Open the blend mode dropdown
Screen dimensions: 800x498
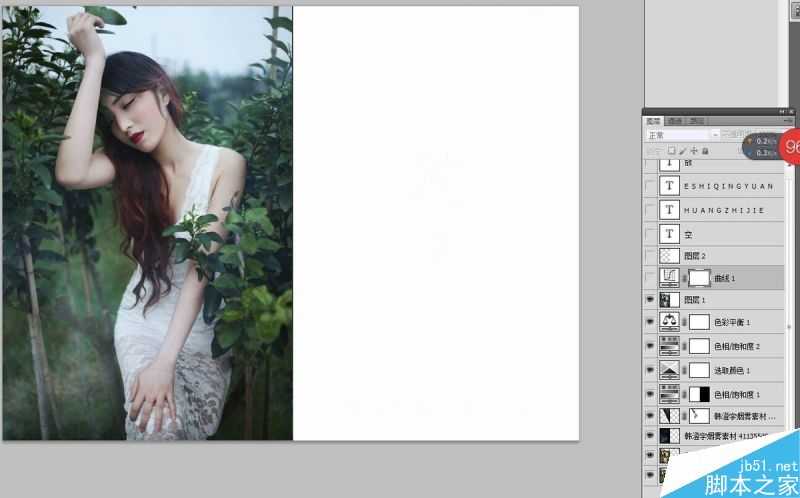click(x=682, y=135)
